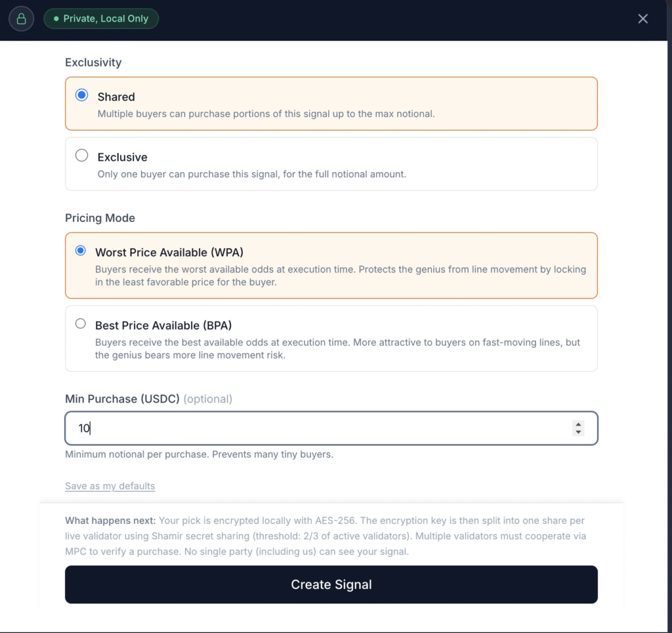Close the signal dialog with X

coord(643,18)
